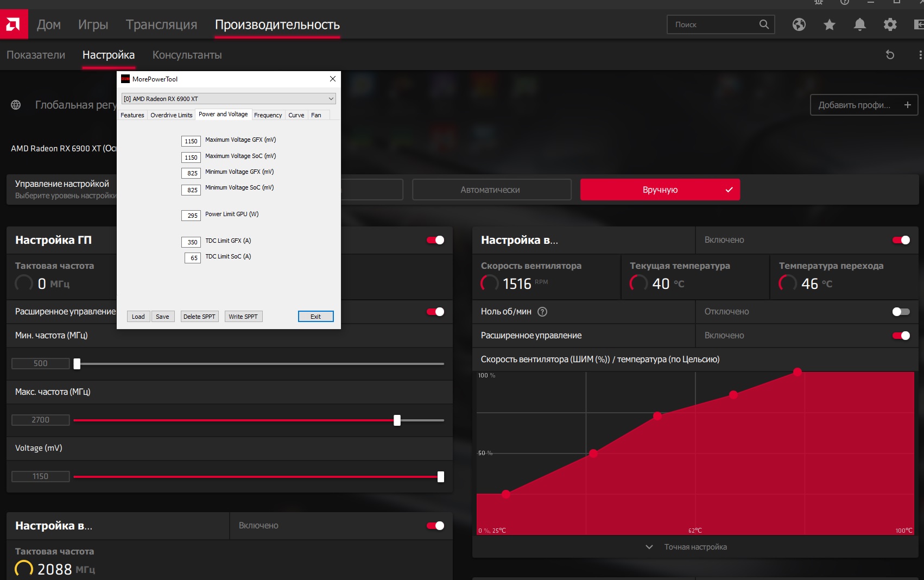The width and height of the screenshot is (924, 580).
Task: Select the Настройка subtab
Action: (x=109, y=55)
